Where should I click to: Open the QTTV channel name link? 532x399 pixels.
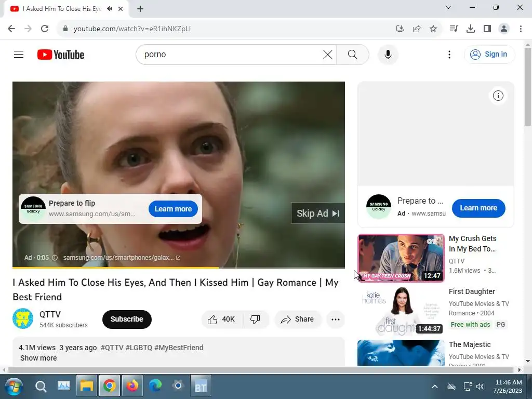(x=50, y=314)
